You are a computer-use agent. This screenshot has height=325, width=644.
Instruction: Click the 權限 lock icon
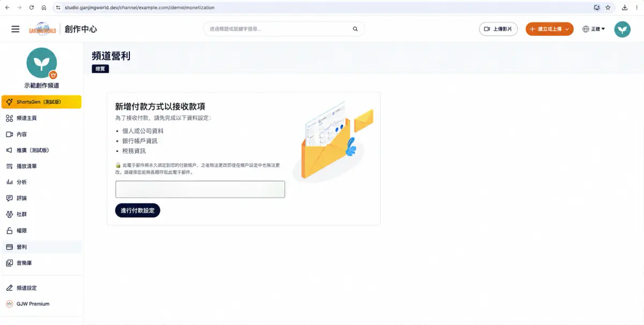pyautogui.click(x=9, y=231)
